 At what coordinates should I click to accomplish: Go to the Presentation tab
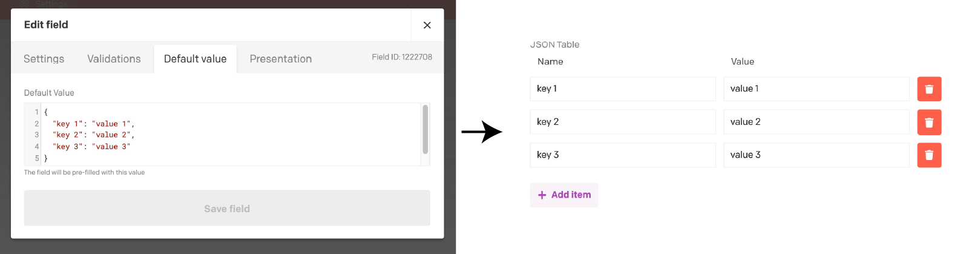(x=280, y=59)
